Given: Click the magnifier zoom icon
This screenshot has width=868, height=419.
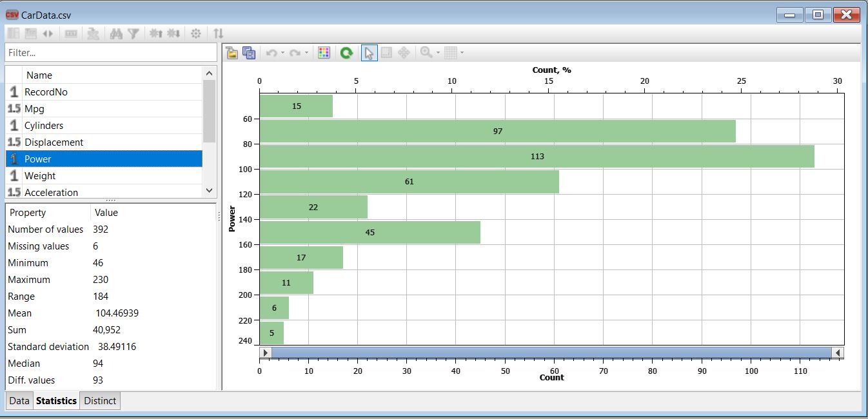Looking at the screenshot, I should coord(425,53).
